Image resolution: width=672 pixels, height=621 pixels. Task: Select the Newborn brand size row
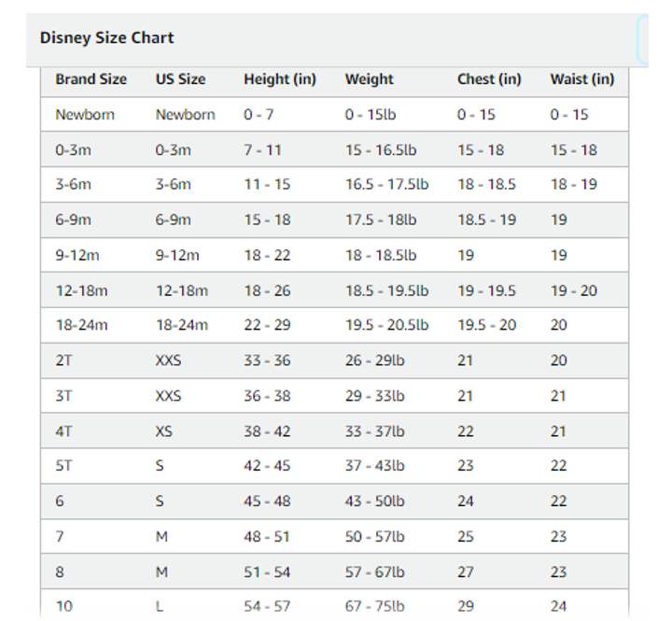(x=334, y=115)
